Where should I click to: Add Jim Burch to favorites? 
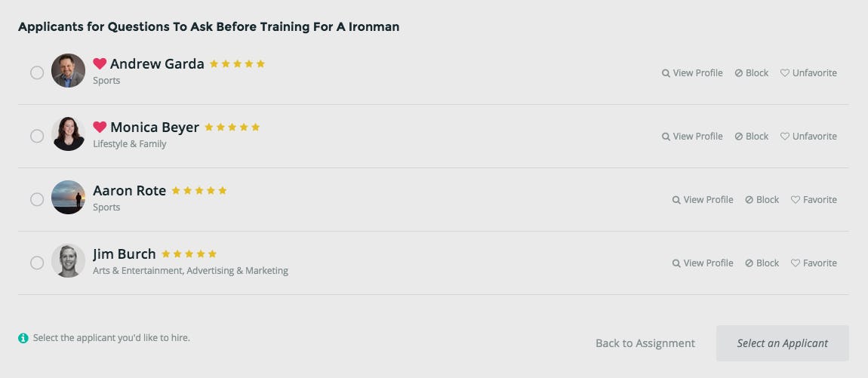pyautogui.click(x=814, y=263)
